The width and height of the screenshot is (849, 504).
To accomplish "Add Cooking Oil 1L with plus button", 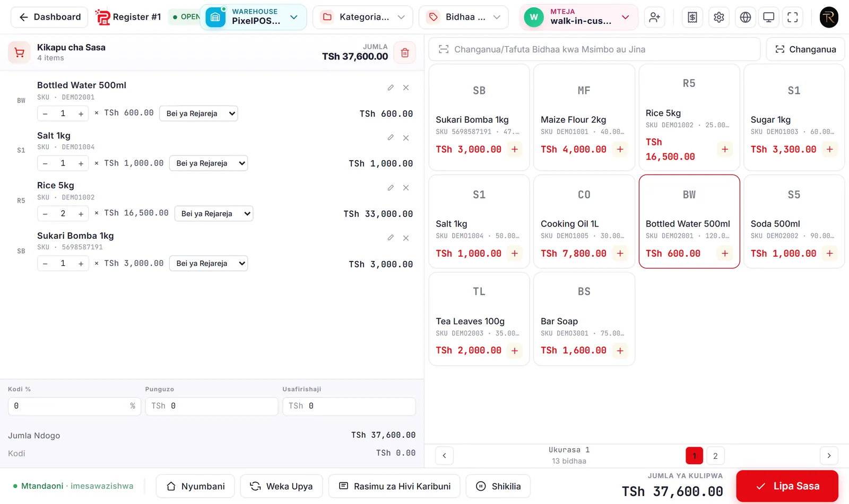I will [620, 254].
